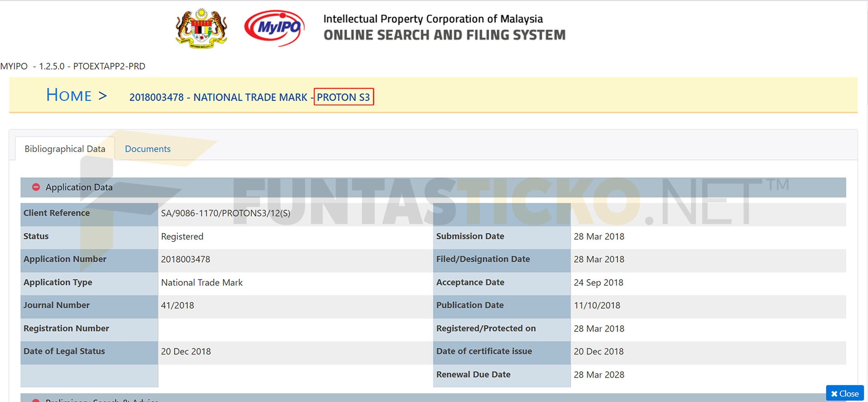868x402 pixels.
Task: Click the Registration Number label
Action: click(x=66, y=328)
